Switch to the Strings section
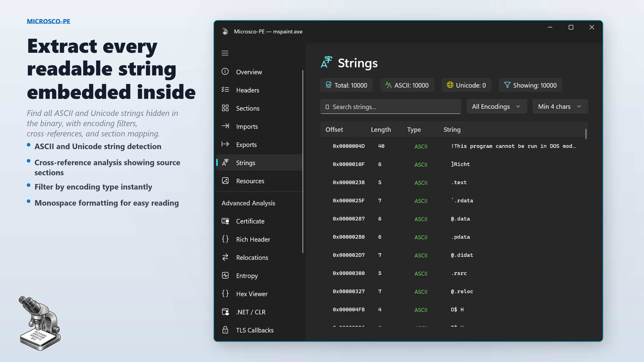This screenshot has width=644, height=362. click(x=245, y=162)
